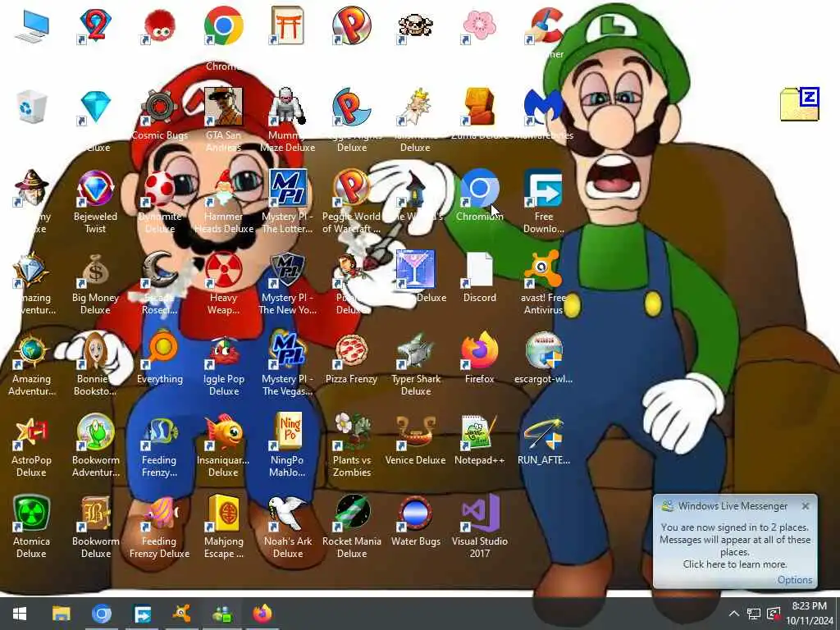Open Malwarebytes desktop shortcut
This screenshot has height=630, width=840.
[543, 107]
